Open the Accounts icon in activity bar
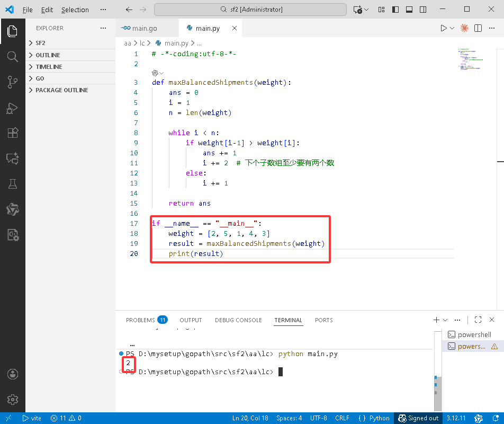This screenshot has width=504, height=424. pyautogui.click(x=12, y=374)
